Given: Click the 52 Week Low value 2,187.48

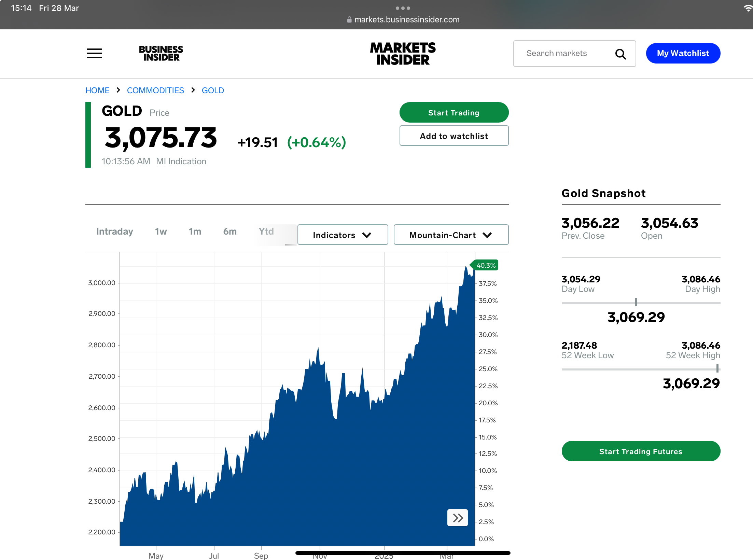Looking at the screenshot, I should point(579,346).
